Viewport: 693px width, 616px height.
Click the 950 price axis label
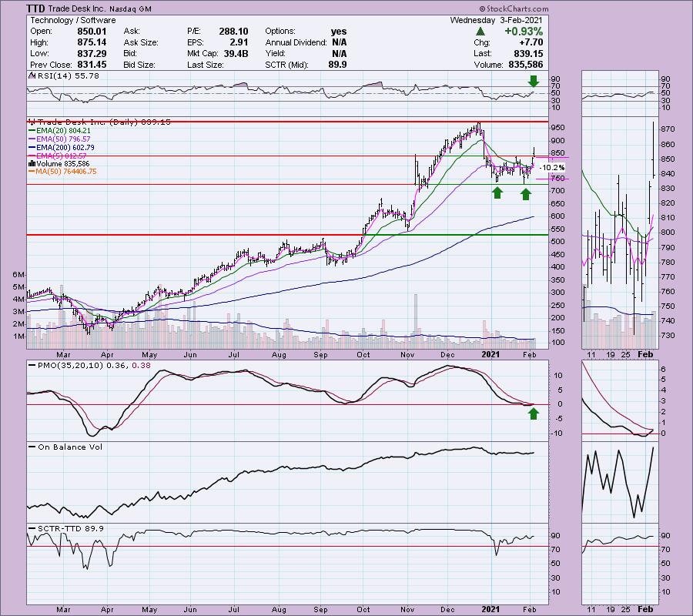(x=557, y=128)
